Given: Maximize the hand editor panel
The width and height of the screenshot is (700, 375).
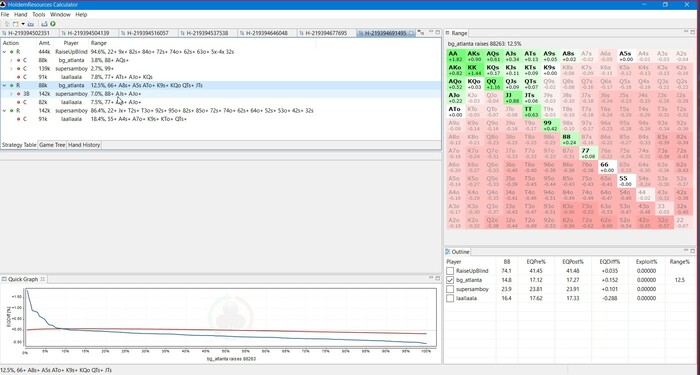Looking at the screenshot, I should pyautogui.click(x=438, y=32).
